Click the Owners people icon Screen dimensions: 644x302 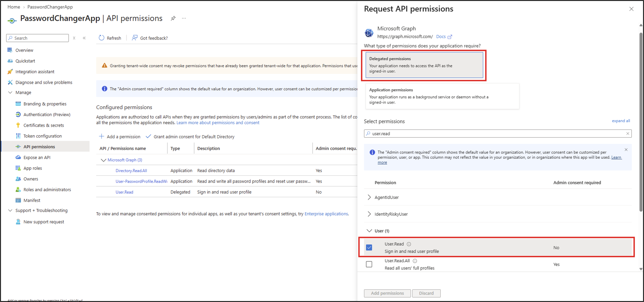tap(18, 179)
